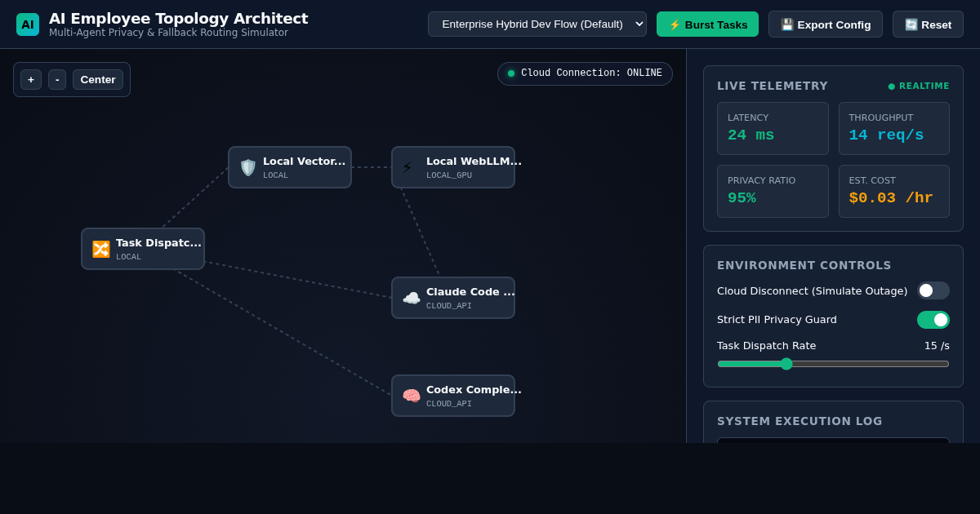The height and width of the screenshot is (514, 980).
Task: Select the Local WebLLM node card
Action: pyautogui.click(x=453, y=167)
